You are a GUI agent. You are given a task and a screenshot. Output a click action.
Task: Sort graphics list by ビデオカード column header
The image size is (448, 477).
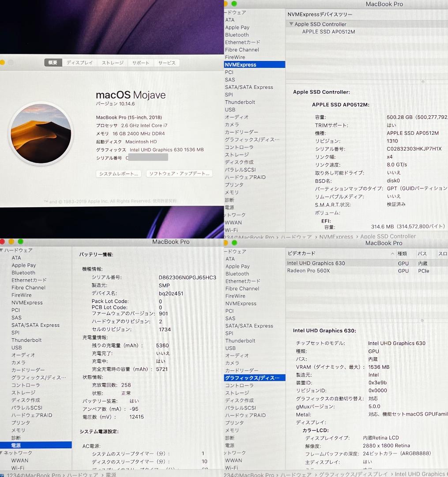[302, 254]
